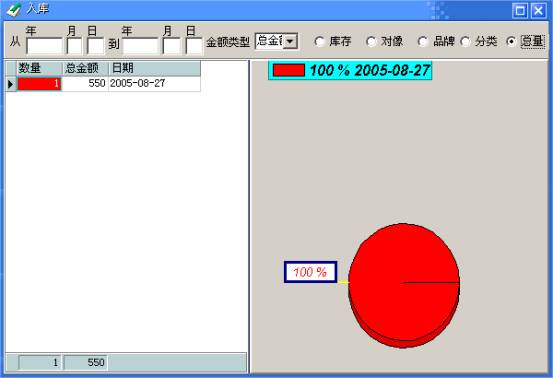
Task: Click the start year input field
Action: (x=44, y=46)
